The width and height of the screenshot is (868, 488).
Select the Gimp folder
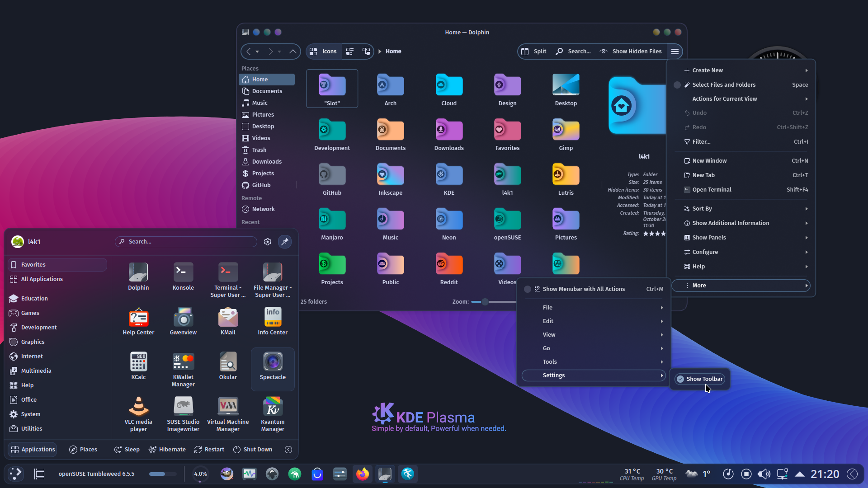click(566, 135)
